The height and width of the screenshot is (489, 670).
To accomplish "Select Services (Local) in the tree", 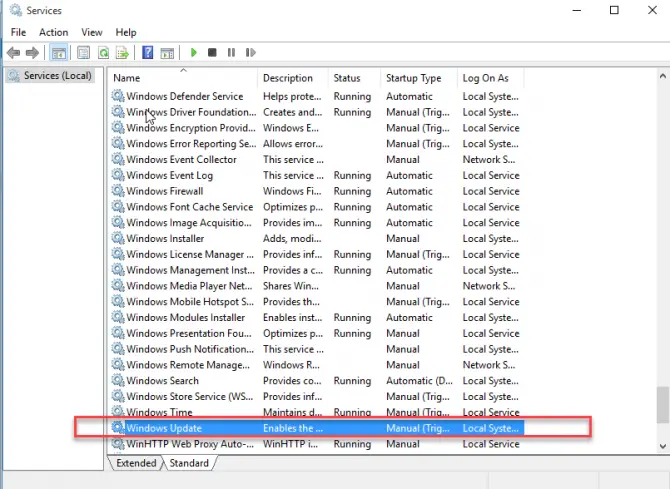I will point(50,76).
